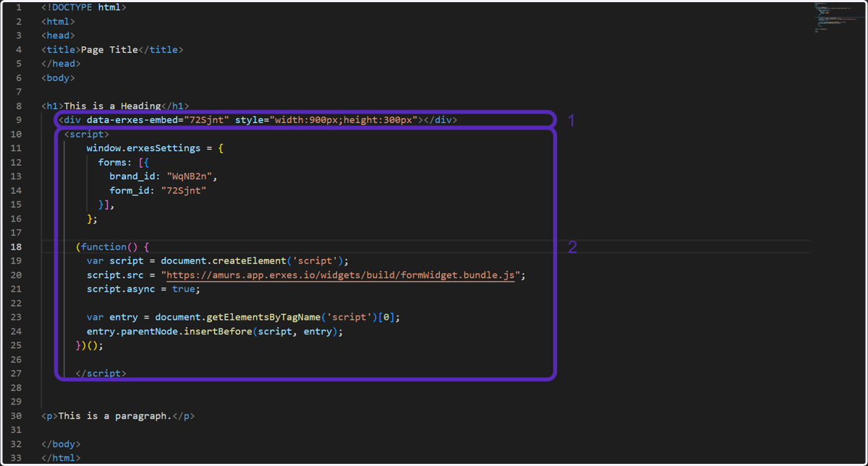Click the data-erxes-embed attribute name
Screen dimensions: 868x466
(132, 119)
